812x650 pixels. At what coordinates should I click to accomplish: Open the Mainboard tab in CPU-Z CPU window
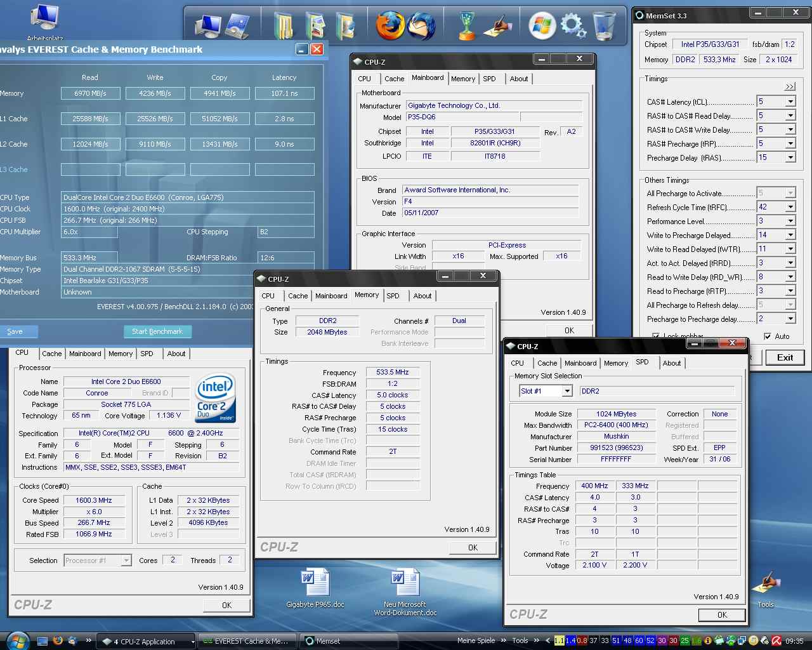point(85,354)
